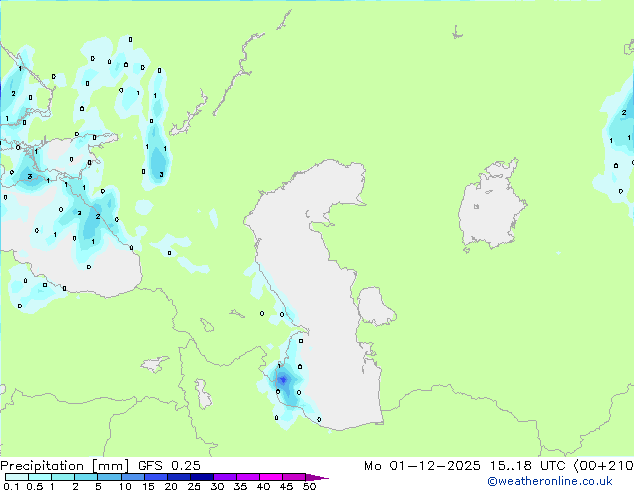This screenshot has width=634, height=490.
Task: Click the 10–15 mm legend color box
Action: [x=132, y=477]
